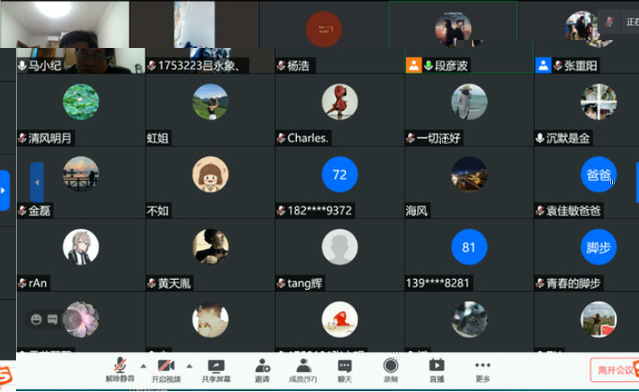The image size is (639, 392).
Task: Open the chat bubble icon beside emoji
Action: pos(53,319)
